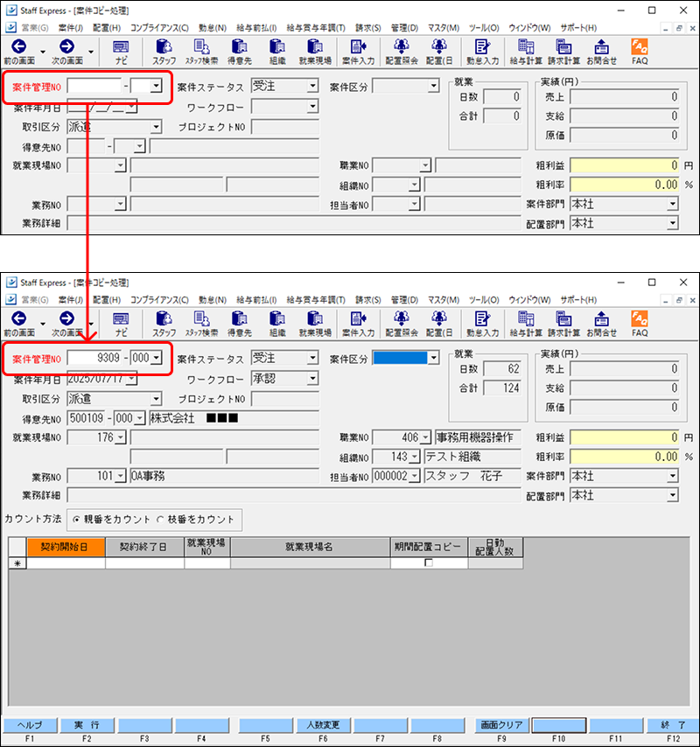The width and height of the screenshot is (700, 747).
Task: Open 取引区分 dropdown in the blank-form window
Action: [156, 127]
